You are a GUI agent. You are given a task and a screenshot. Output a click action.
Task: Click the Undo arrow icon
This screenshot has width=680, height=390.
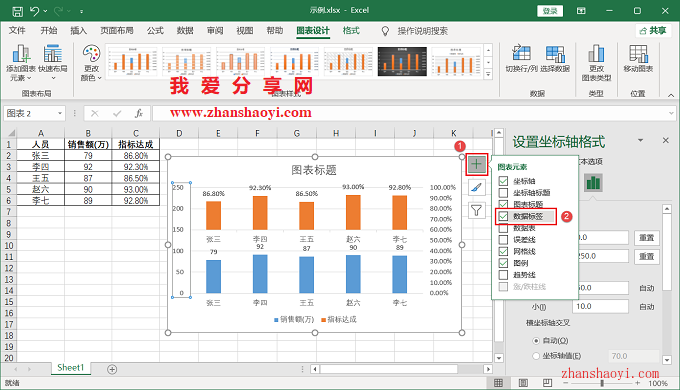point(35,11)
